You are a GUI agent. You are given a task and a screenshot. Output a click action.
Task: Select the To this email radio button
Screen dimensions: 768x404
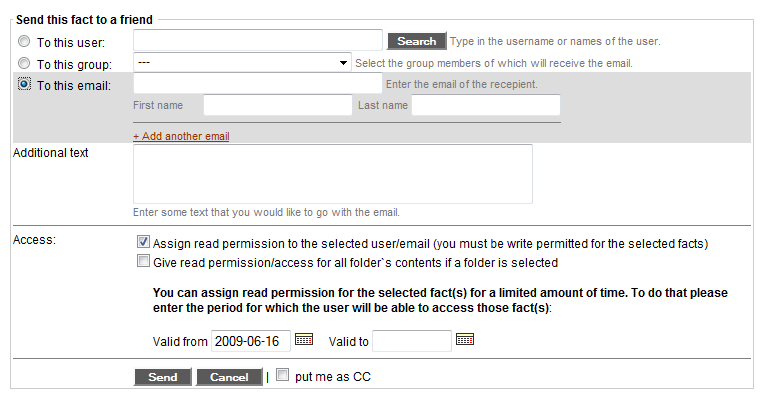[x=24, y=84]
